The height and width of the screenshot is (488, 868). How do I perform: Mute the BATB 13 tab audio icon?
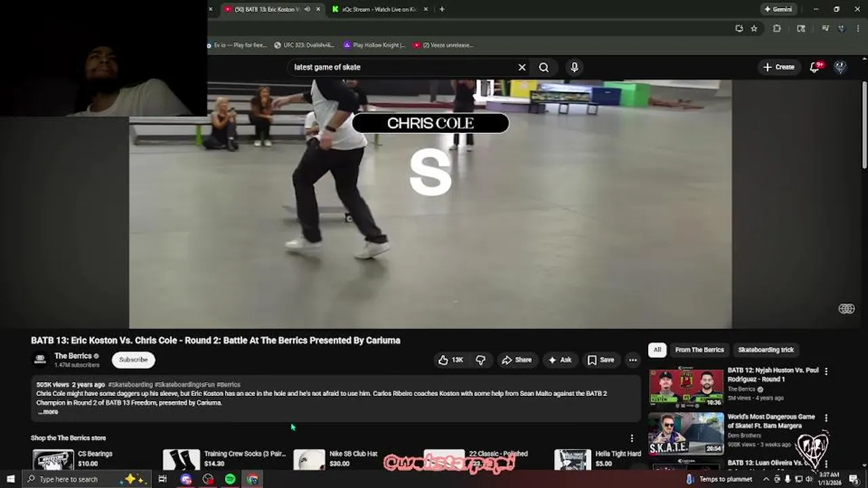click(x=307, y=9)
